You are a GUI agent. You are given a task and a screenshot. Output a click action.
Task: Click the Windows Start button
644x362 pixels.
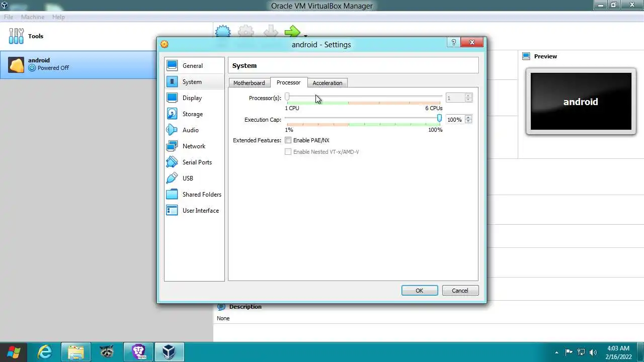click(14, 351)
